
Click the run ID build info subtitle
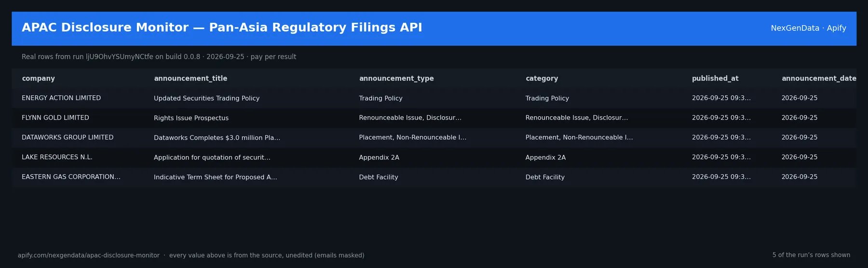tap(159, 57)
